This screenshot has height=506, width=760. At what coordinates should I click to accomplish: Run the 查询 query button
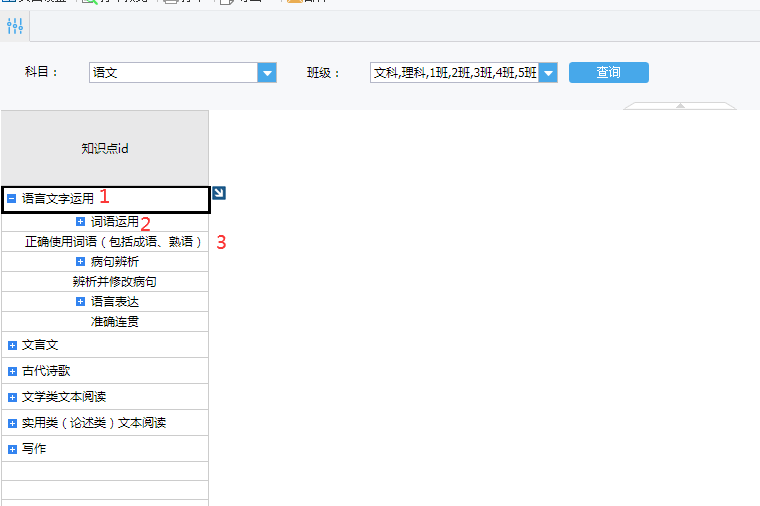[x=609, y=72]
